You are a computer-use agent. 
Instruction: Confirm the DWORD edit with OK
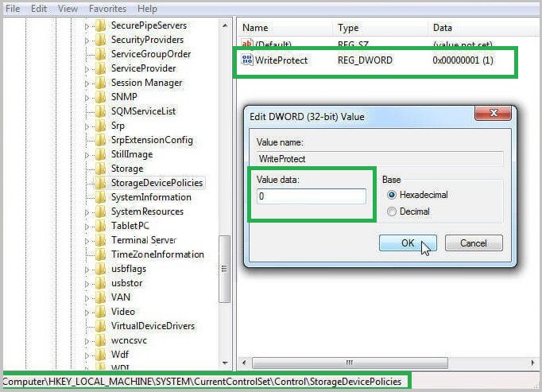[x=408, y=243]
